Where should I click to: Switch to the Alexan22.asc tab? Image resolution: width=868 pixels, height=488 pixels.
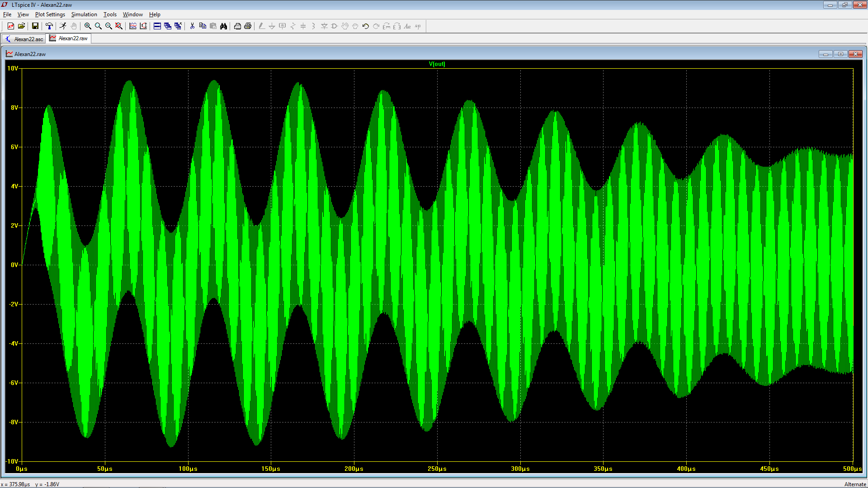pos(24,39)
